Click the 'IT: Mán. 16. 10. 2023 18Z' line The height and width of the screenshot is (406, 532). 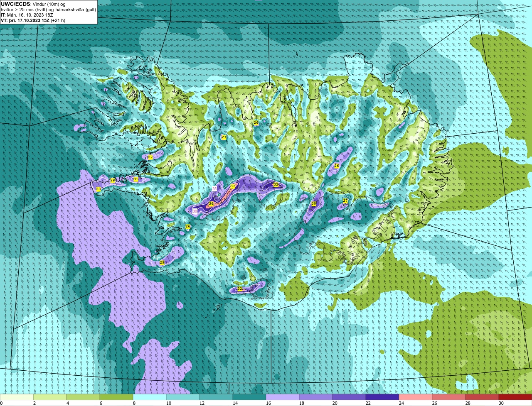(x=27, y=15)
